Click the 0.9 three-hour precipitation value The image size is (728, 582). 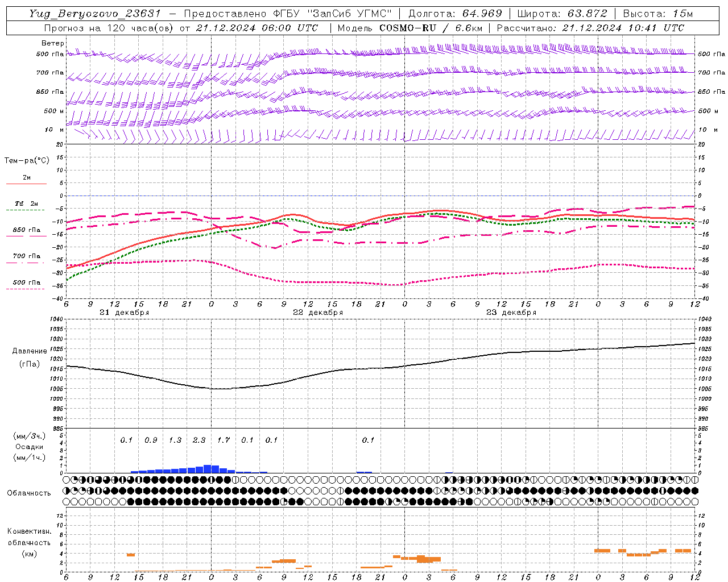(x=151, y=440)
